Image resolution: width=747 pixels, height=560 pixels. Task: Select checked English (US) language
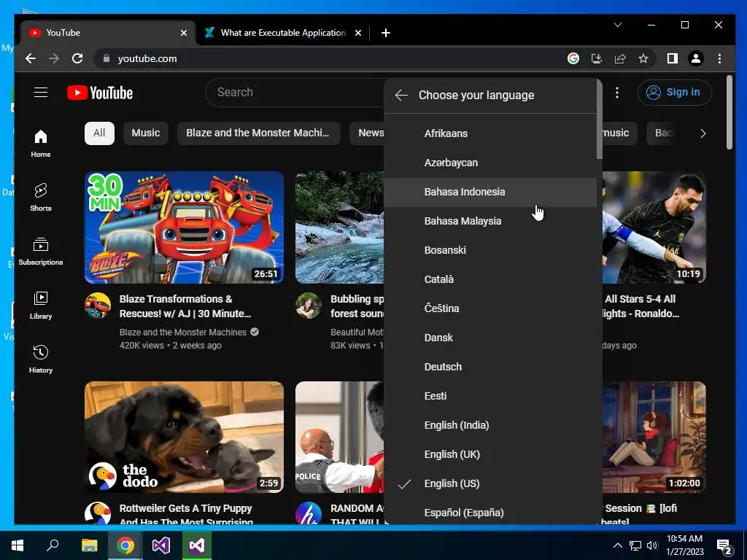(490, 484)
